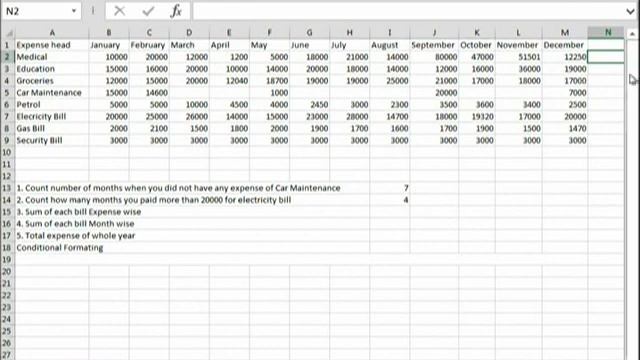Select row 22 header
Viewport: 640px width, 360px height.
[7, 296]
